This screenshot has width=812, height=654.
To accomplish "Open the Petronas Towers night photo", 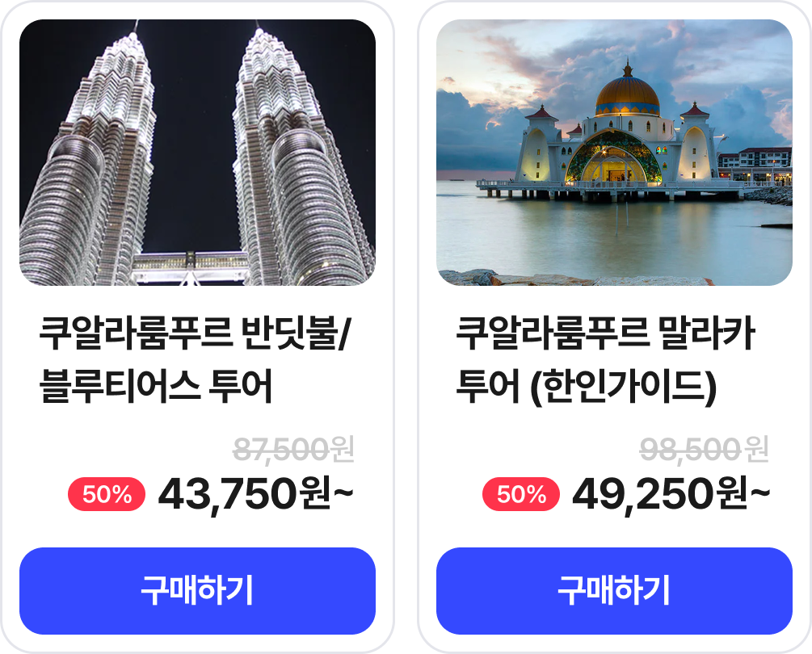I will (197, 153).
